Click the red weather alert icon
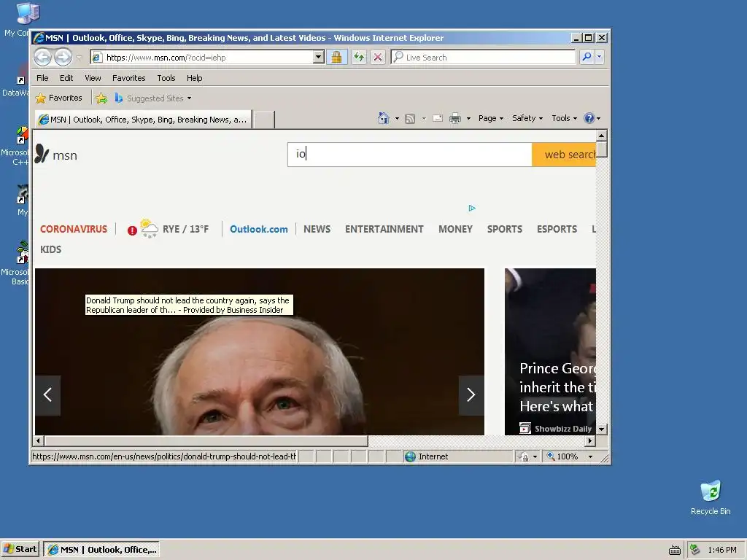 coord(132,230)
